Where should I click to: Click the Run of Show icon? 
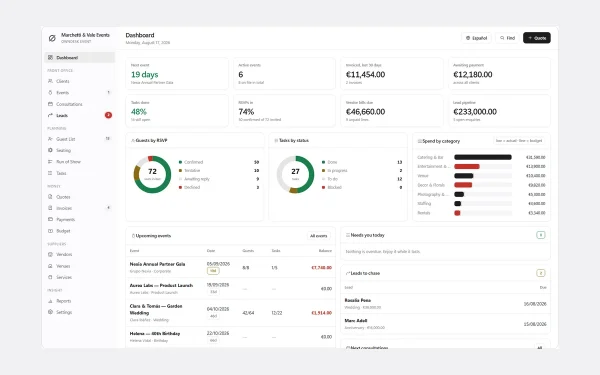click(x=50, y=162)
